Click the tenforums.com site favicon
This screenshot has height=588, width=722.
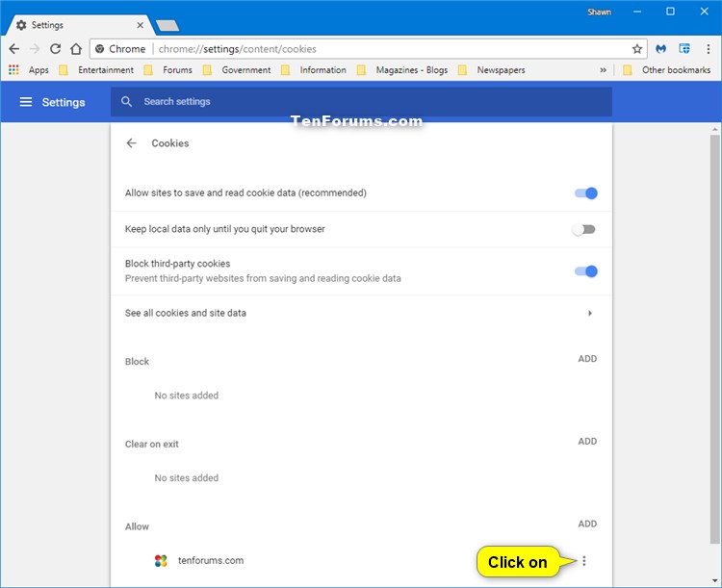(161, 560)
